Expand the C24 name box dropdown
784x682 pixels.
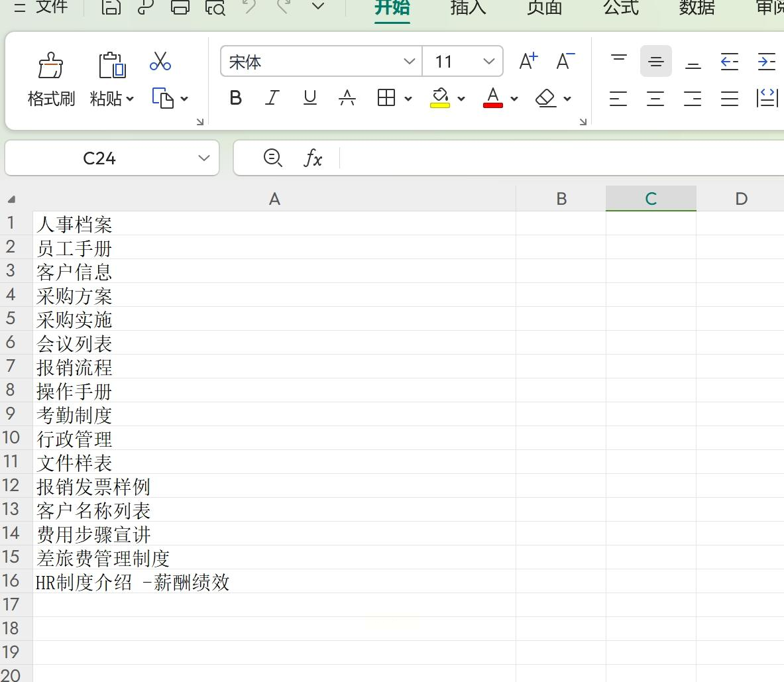pos(203,158)
